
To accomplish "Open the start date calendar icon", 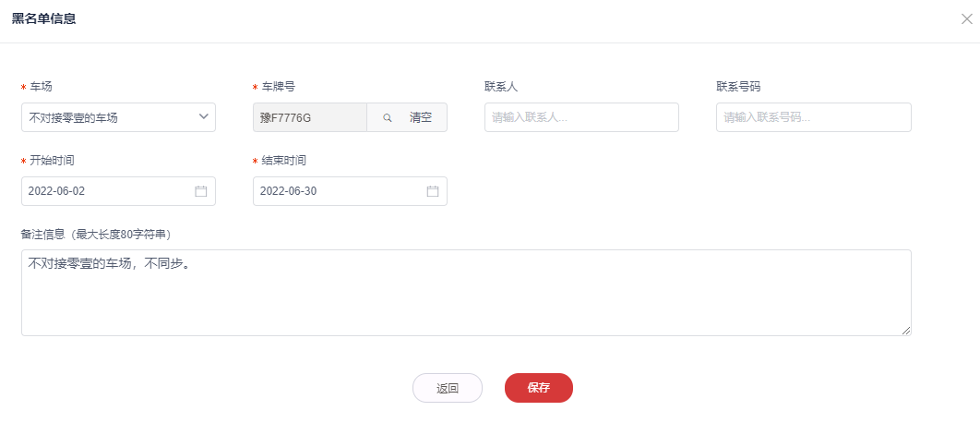I will [x=201, y=191].
